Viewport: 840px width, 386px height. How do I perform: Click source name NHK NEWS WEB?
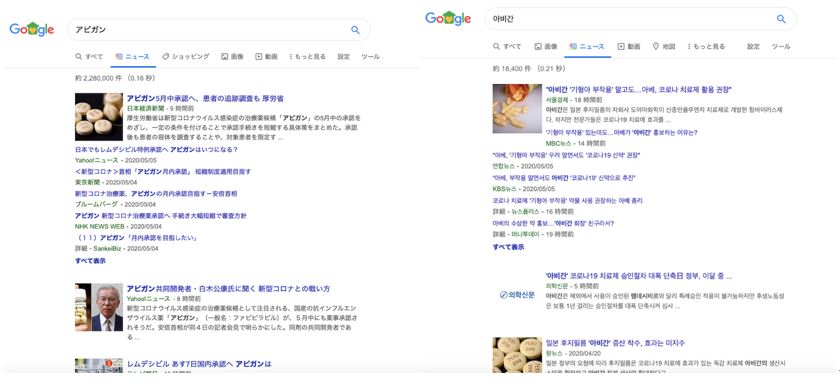click(100, 226)
